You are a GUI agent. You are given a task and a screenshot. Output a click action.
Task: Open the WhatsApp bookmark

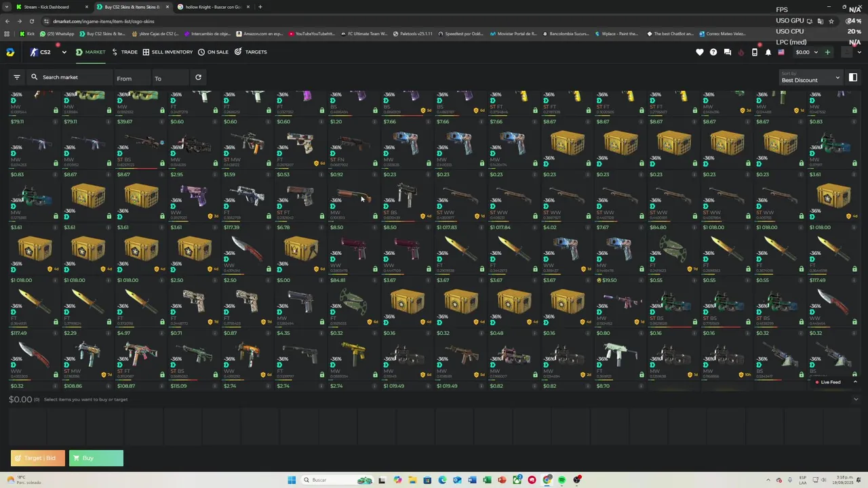click(57, 33)
